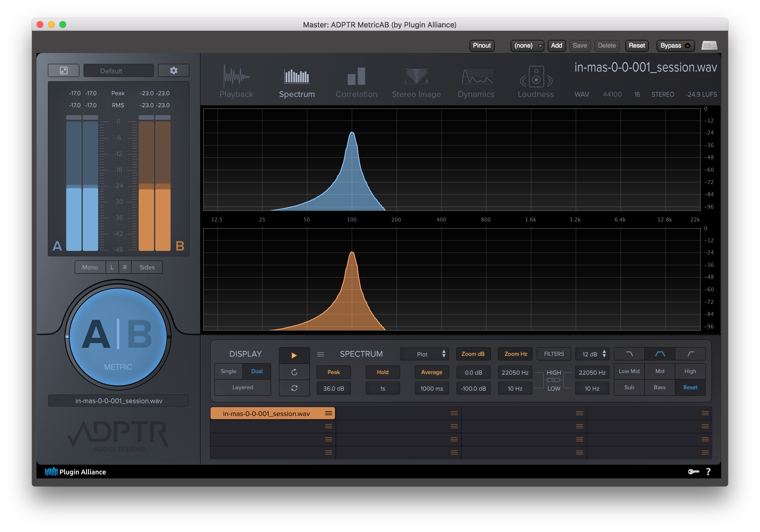
Task: Select the high-pass filter shape icon
Action: [690, 354]
